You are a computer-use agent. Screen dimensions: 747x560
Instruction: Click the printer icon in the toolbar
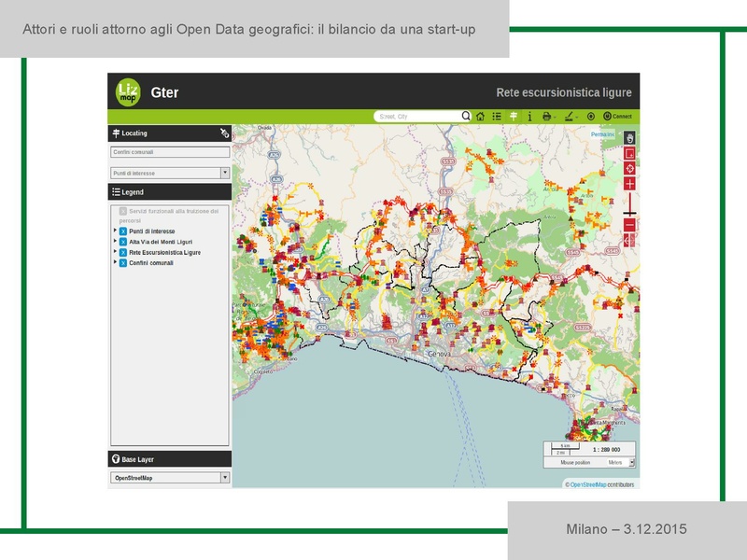tap(547, 117)
